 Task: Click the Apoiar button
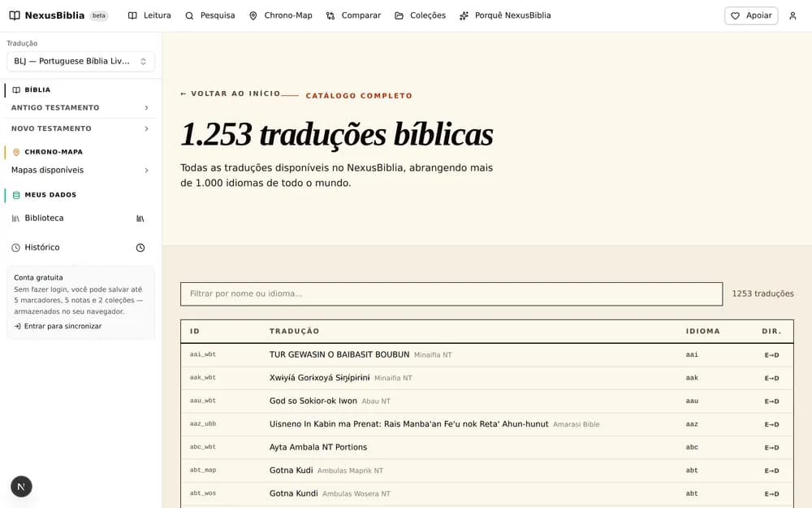coord(751,15)
